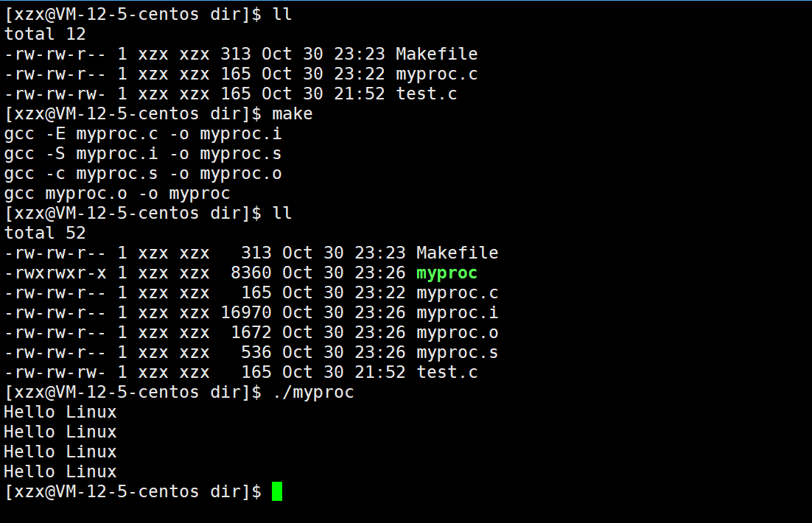Click file size '16970'

pos(246,313)
